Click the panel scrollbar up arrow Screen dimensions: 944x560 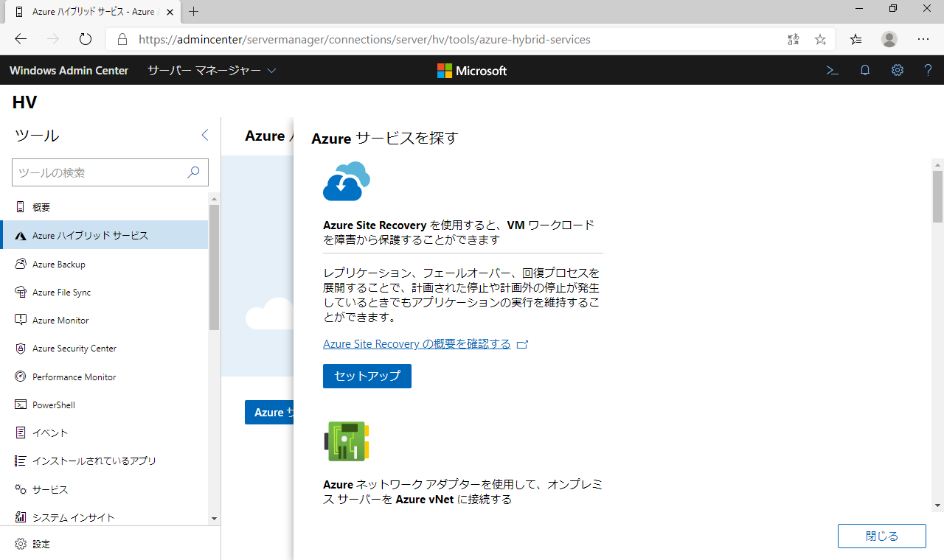point(937,164)
